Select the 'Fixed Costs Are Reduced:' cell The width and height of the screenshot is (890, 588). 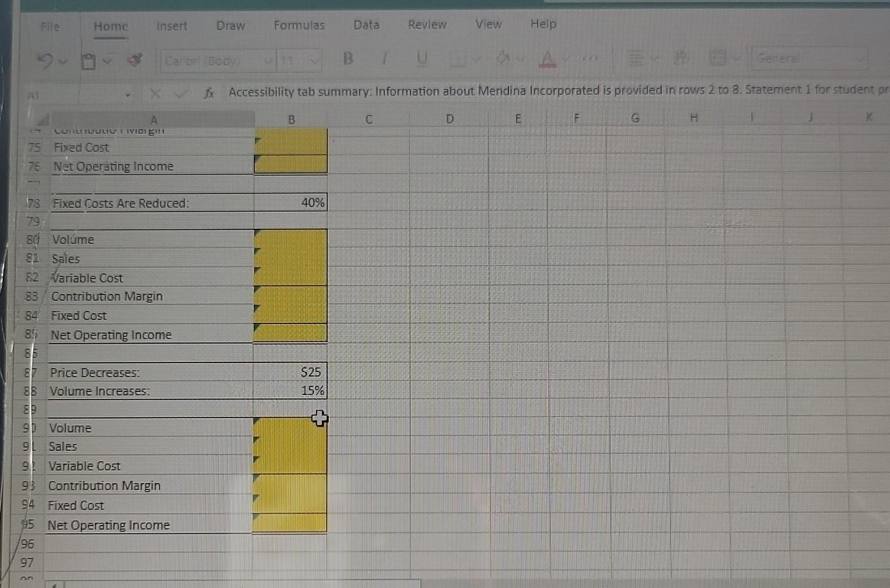152,203
